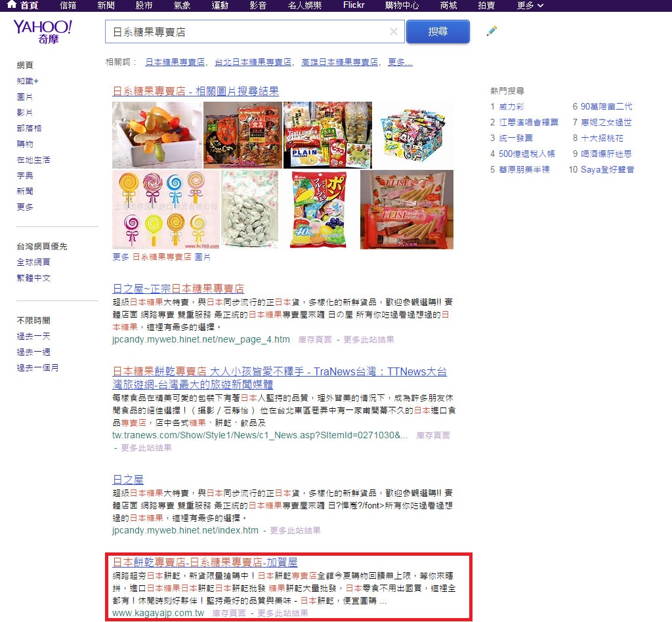Select 圖片 in left sidebar

(x=24, y=97)
